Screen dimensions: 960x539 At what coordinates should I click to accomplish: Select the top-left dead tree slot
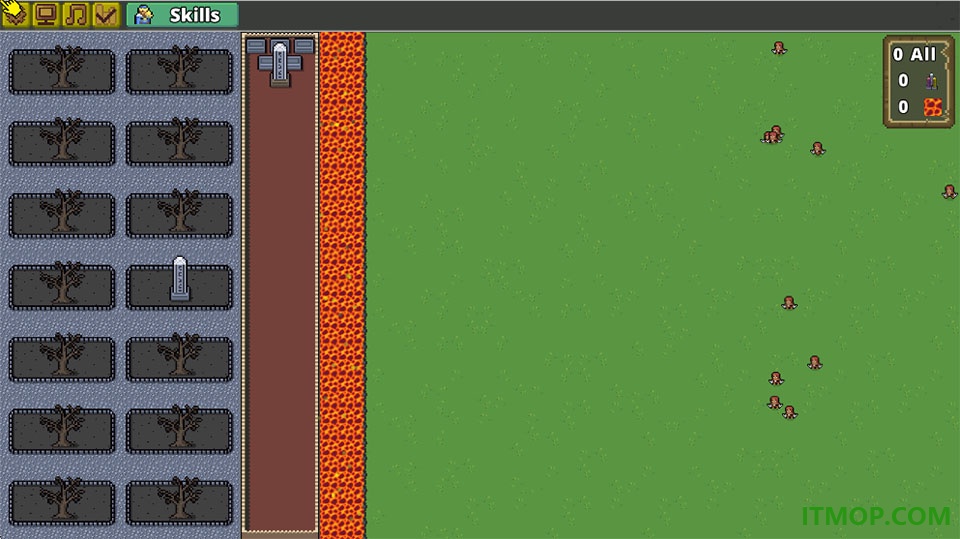point(62,71)
